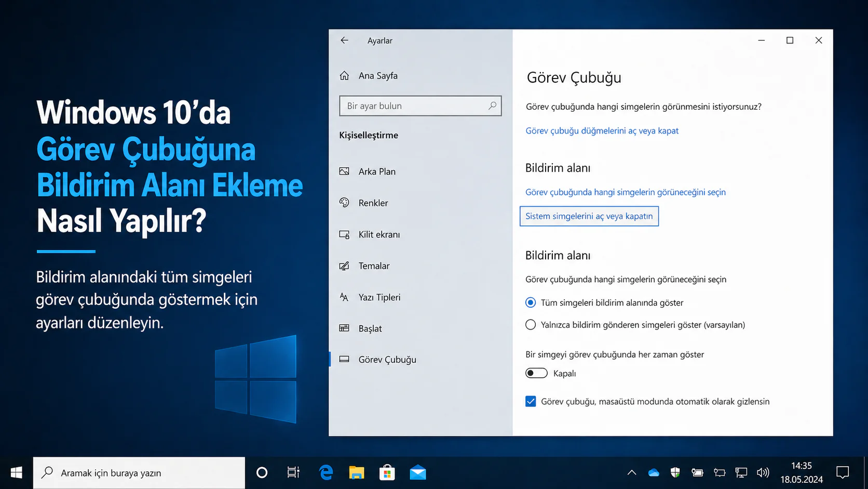Open the Mail app from the taskbar

click(418, 472)
